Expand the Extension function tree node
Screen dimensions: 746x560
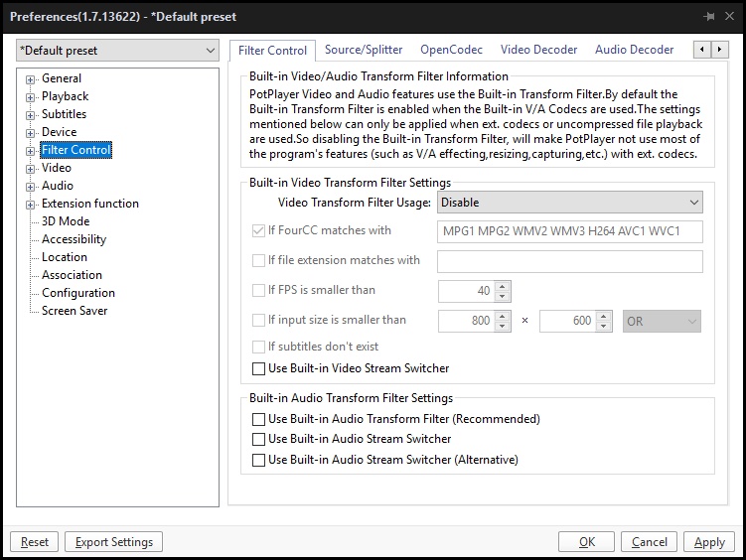(30, 205)
